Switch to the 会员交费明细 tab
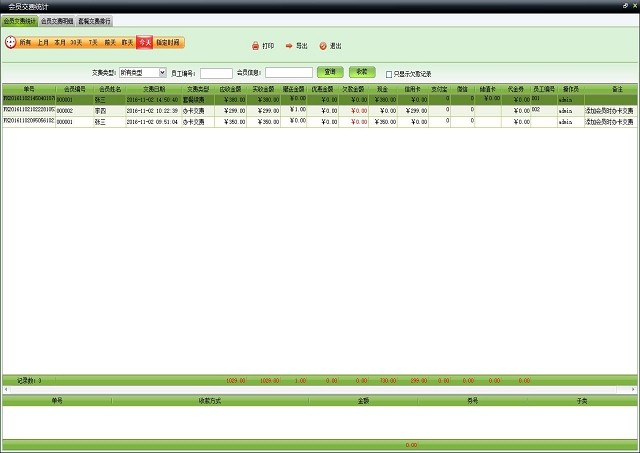640x453 pixels. (x=56, y=20)
